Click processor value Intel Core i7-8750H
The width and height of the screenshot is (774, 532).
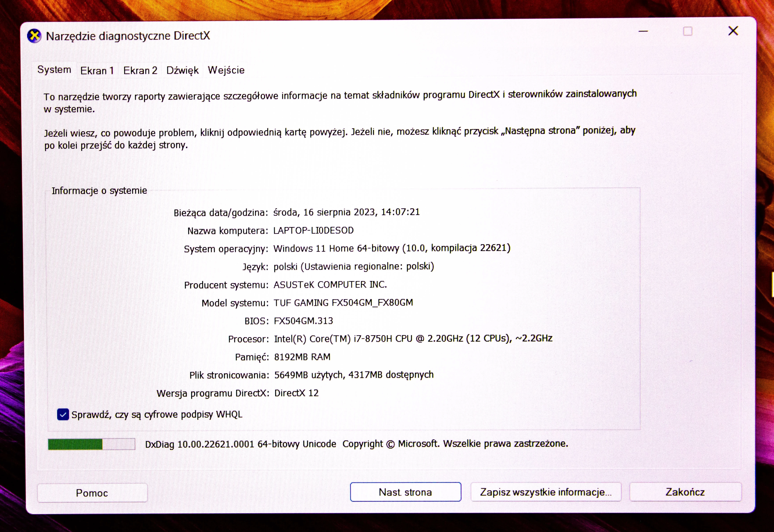[x=413, y=339]
